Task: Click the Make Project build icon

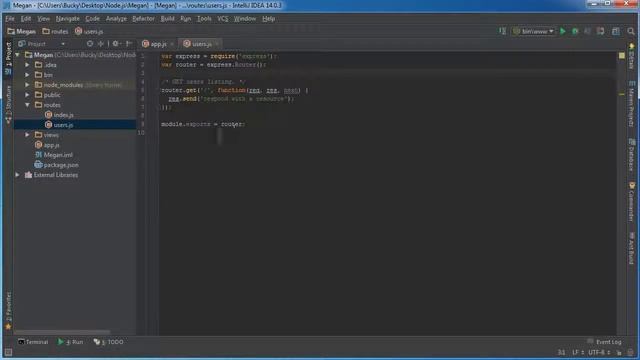Action: [502, 31]
